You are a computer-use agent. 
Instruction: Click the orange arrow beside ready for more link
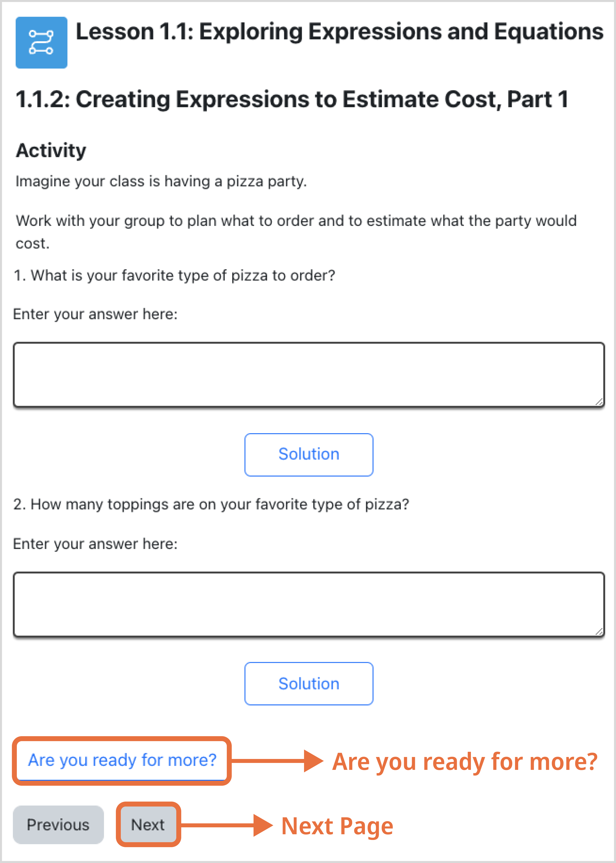[277, 760]
